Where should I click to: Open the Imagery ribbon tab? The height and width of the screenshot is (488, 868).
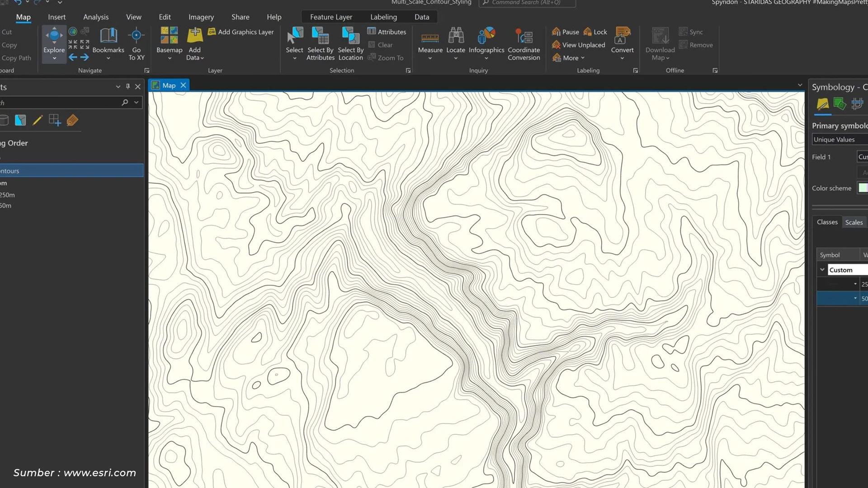(201, 17)
